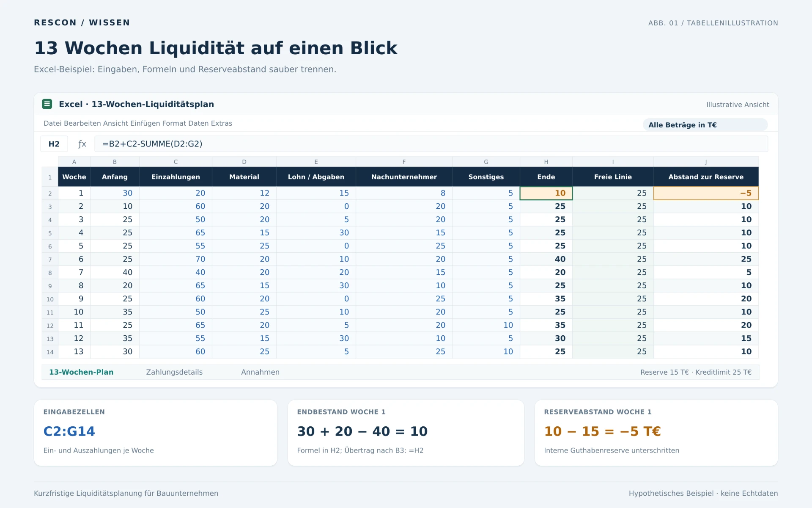Select Ende value 30 in week 12
This screenshot has height=508, width=812.
[546, 338]
